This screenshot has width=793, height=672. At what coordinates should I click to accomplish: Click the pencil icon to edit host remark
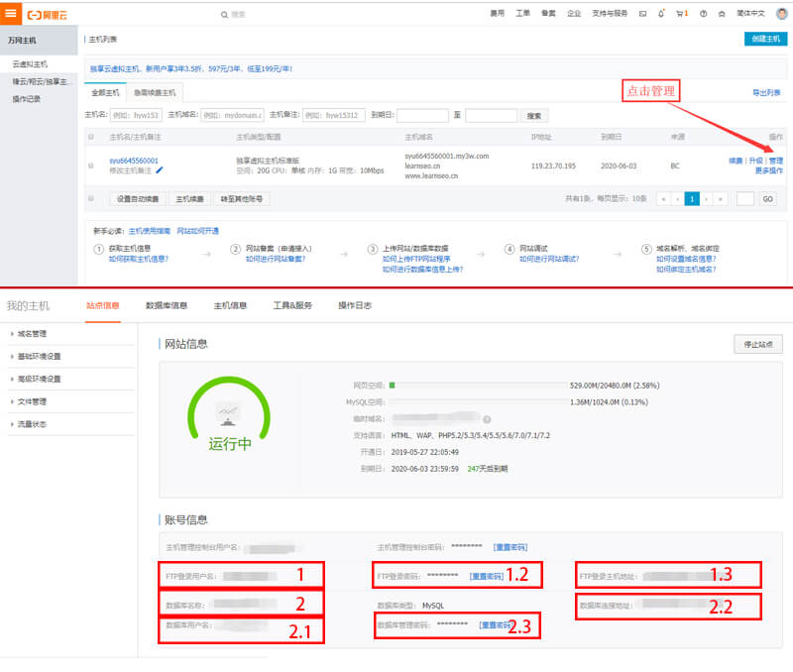(160, 170)
